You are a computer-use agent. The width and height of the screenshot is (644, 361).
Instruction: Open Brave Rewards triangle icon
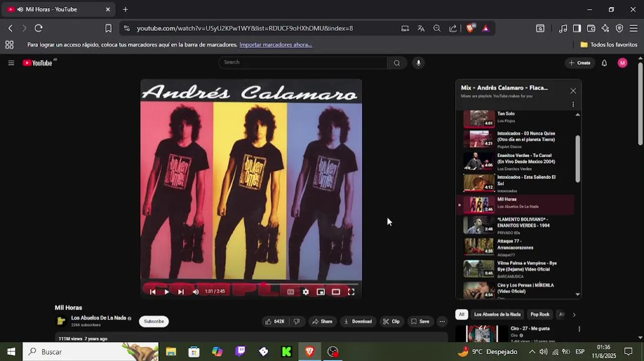click(x=486, y=28)
